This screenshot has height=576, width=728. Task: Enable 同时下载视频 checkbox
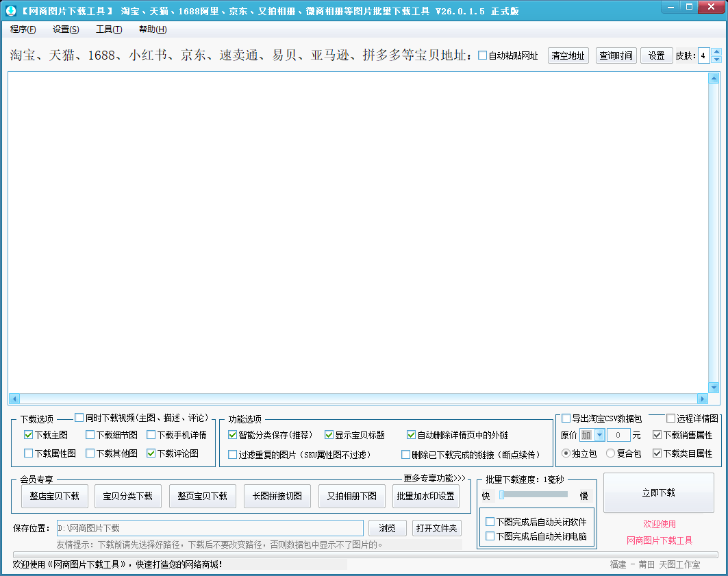pos(79,418)
